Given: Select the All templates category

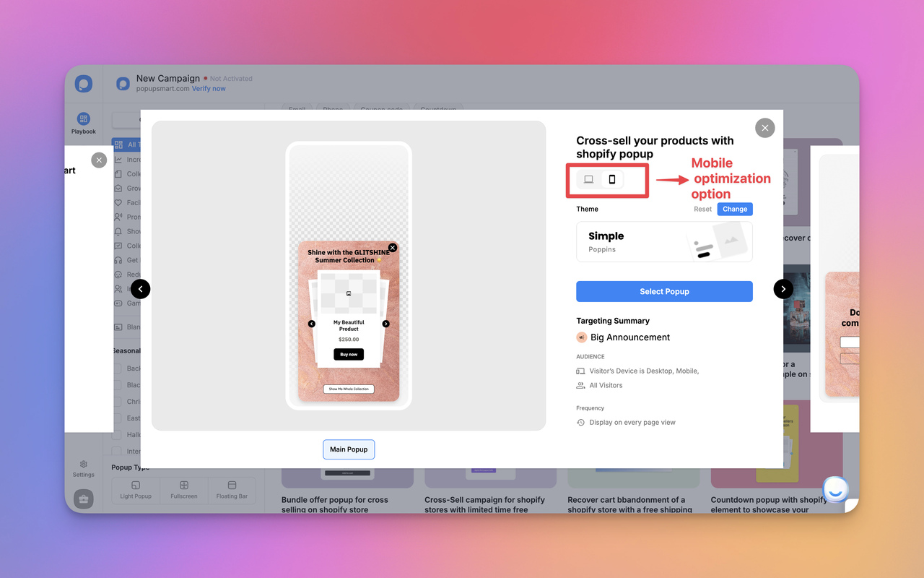Looking at the screenshot, I should point(126,144).
